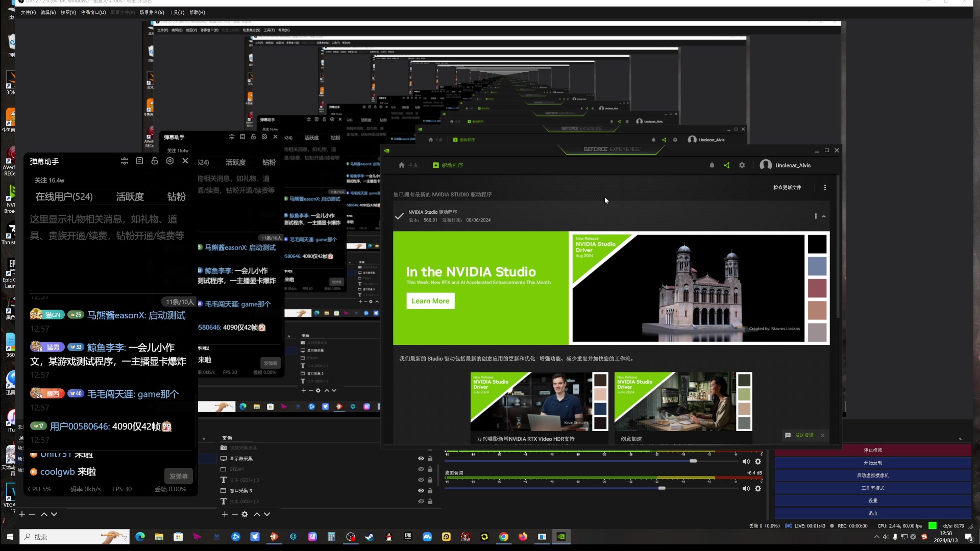The image size is (980, 551).
Task: Move selected source up
Action: [257, 514]
